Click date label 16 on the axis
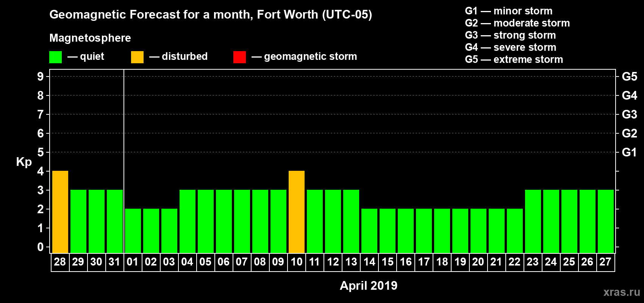Image resolution: width=644 pixels, height=303 pixels. [x=406, y=262]
